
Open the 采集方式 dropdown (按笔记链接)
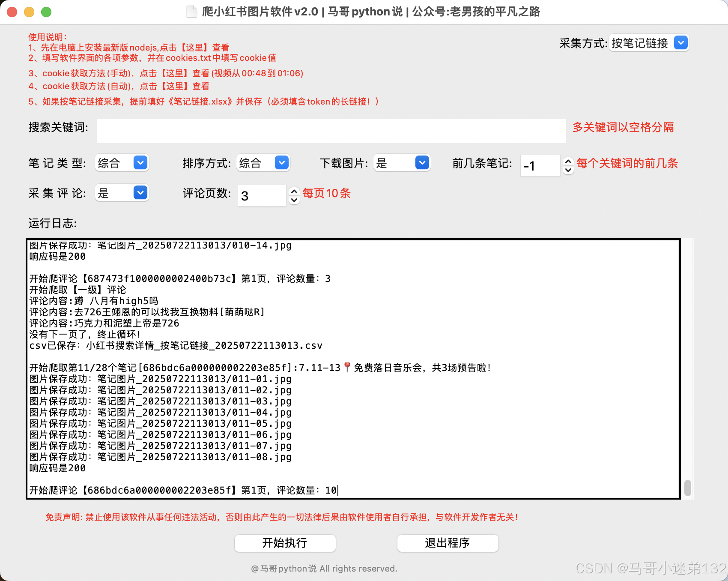coord(649,43)
